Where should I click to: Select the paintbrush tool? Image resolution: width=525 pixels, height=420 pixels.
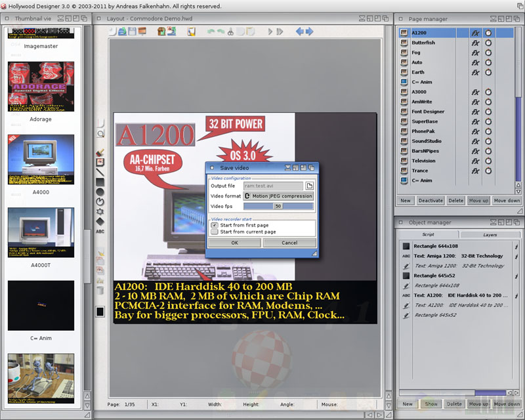pyautogui.click(x=100, y=153)
